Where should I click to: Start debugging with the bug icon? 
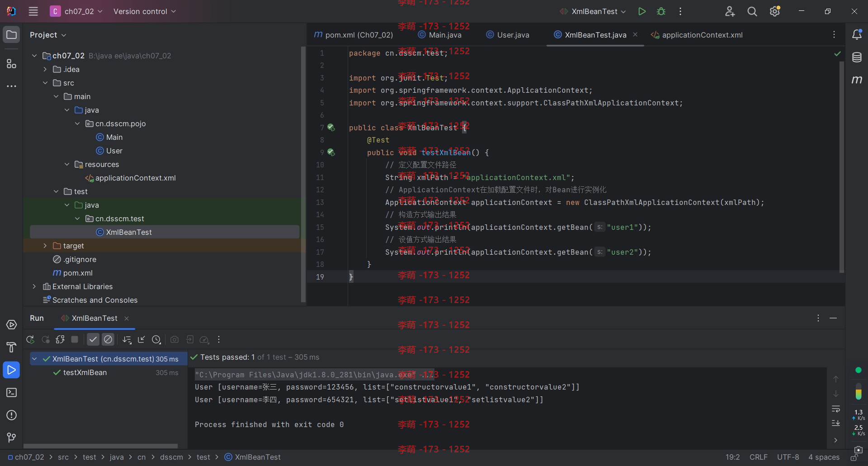(x=661, y=11)
